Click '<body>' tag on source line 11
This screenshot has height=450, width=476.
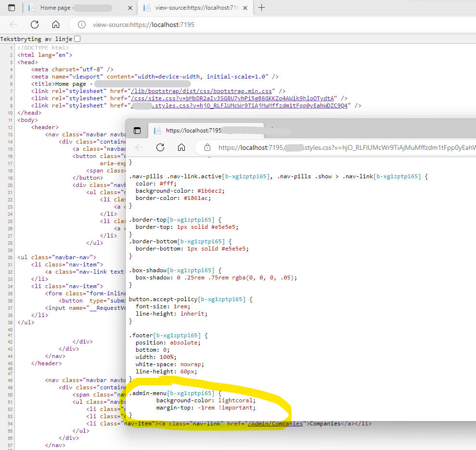27,120
